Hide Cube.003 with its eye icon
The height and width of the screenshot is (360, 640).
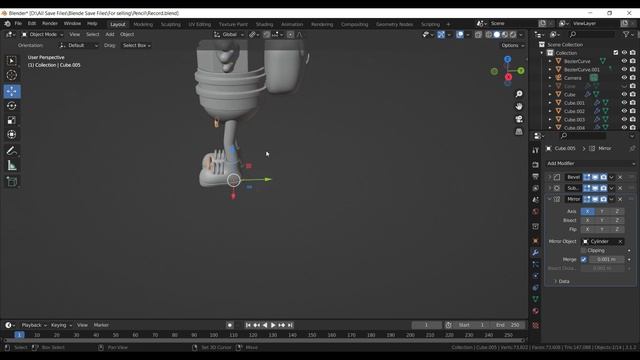pyautogui.click(x=624, y=120)
